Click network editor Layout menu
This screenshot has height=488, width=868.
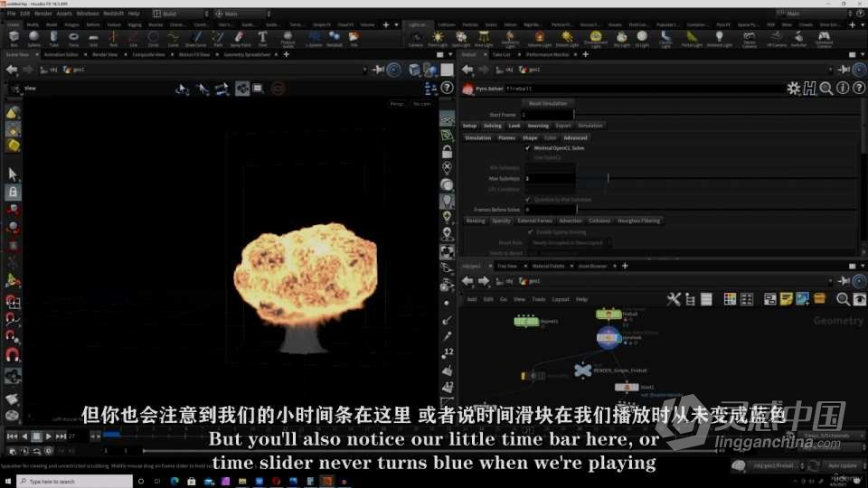point(561,299)
